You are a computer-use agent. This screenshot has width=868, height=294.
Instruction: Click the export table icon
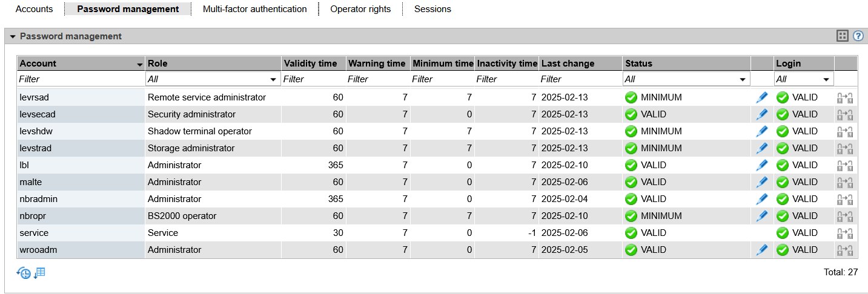[40, 273]
